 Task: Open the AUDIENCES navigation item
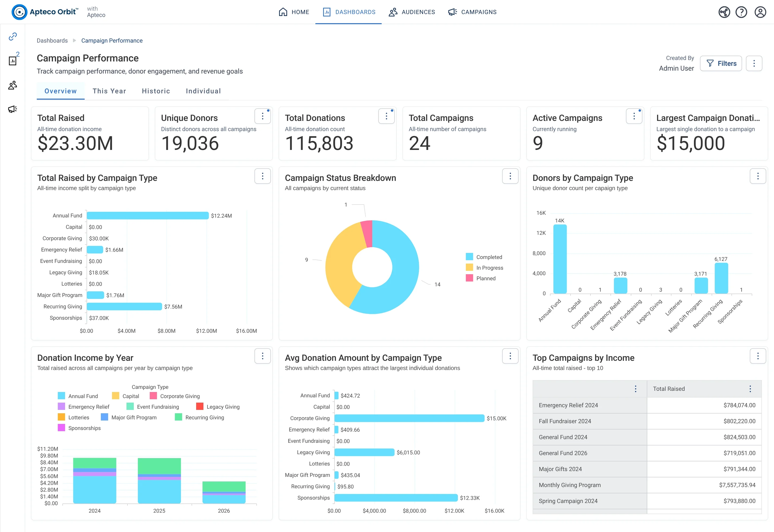click(412, 12)
